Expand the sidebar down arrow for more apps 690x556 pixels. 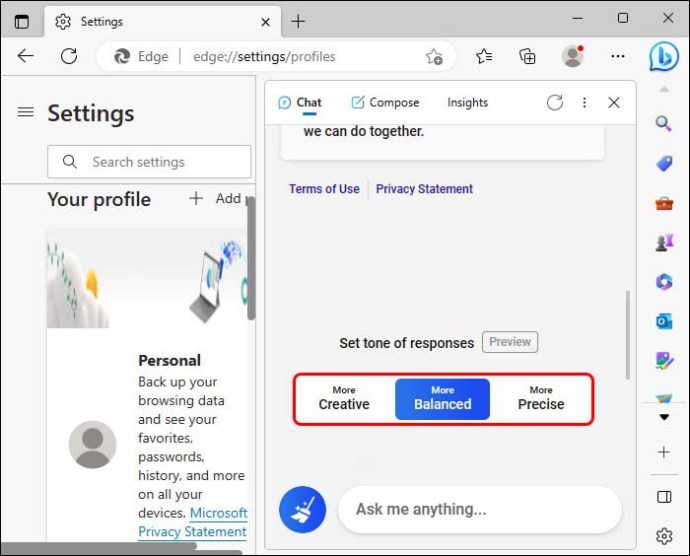(664, 417)
